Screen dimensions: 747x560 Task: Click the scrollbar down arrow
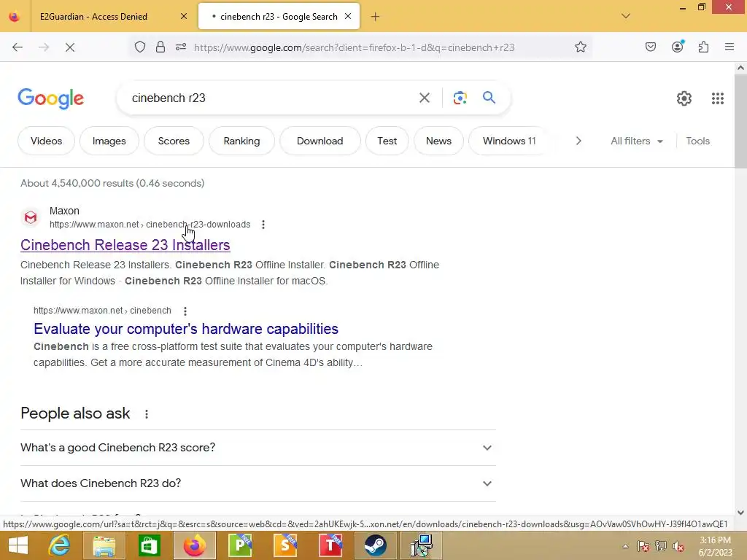(740, 513)
